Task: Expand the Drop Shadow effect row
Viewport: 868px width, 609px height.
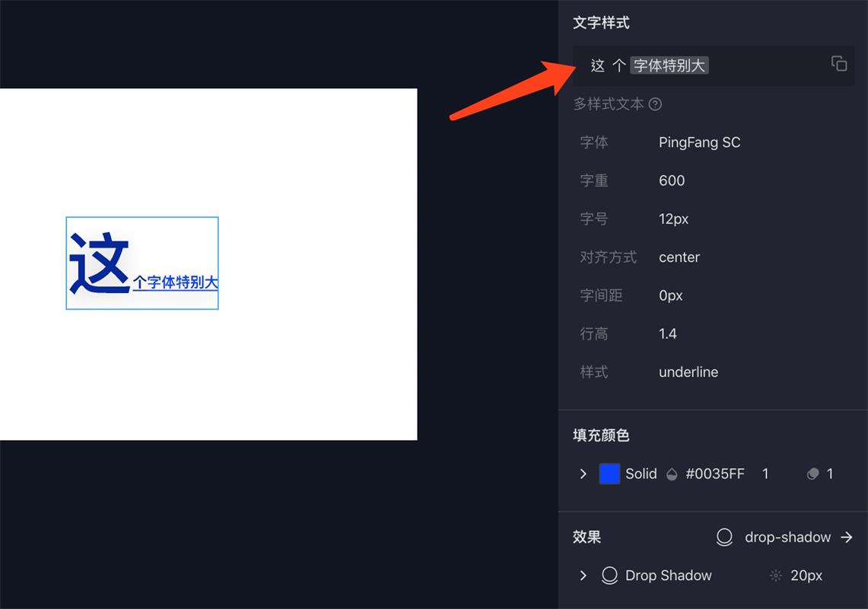Action: click(x=583, y=576)
